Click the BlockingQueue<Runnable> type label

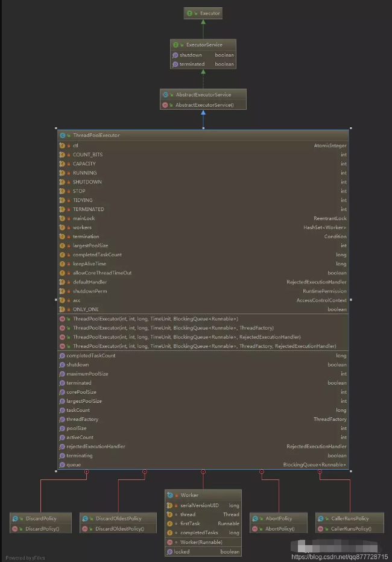pyautogui.click(x=315, y=465)
